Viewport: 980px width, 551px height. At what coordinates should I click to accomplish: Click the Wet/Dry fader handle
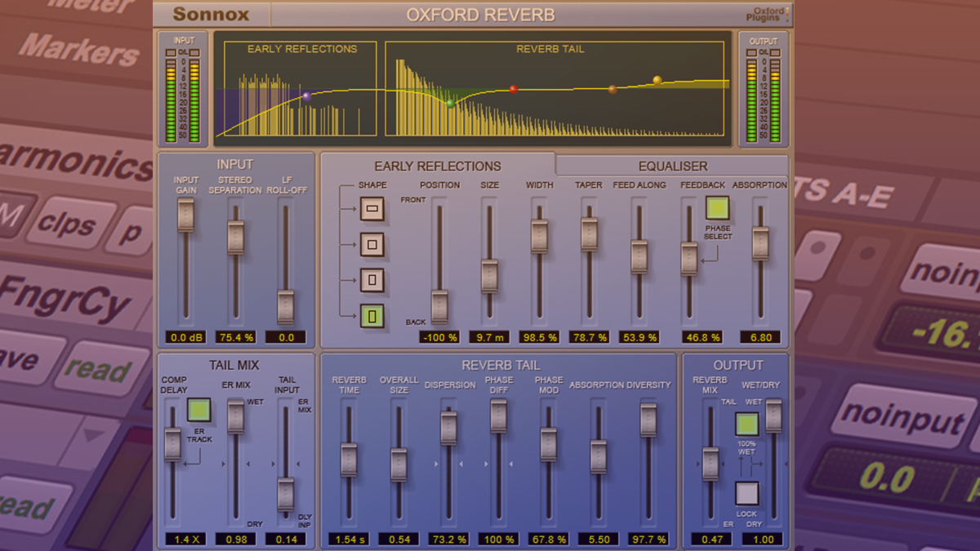point(773,415)
